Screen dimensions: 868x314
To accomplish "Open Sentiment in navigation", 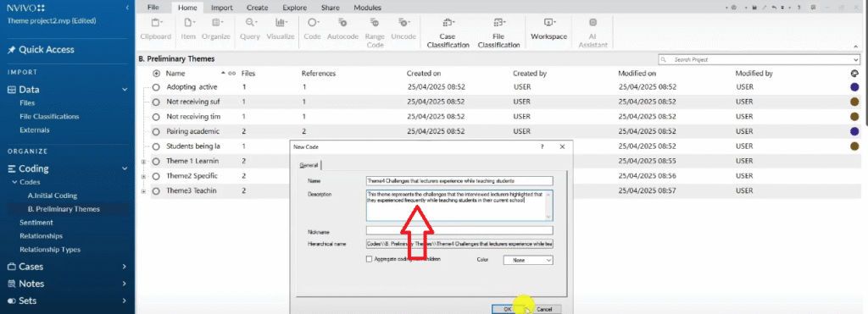I will 36,223.
